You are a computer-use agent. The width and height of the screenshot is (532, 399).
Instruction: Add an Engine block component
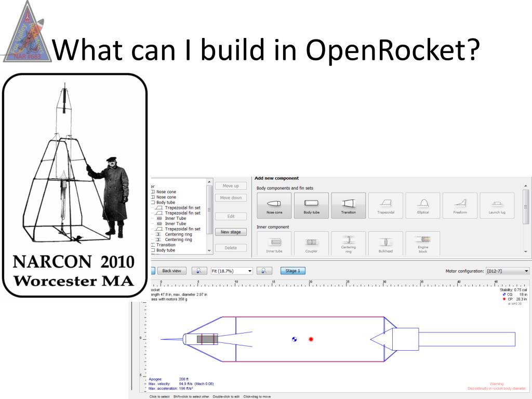tap(423, 243)
